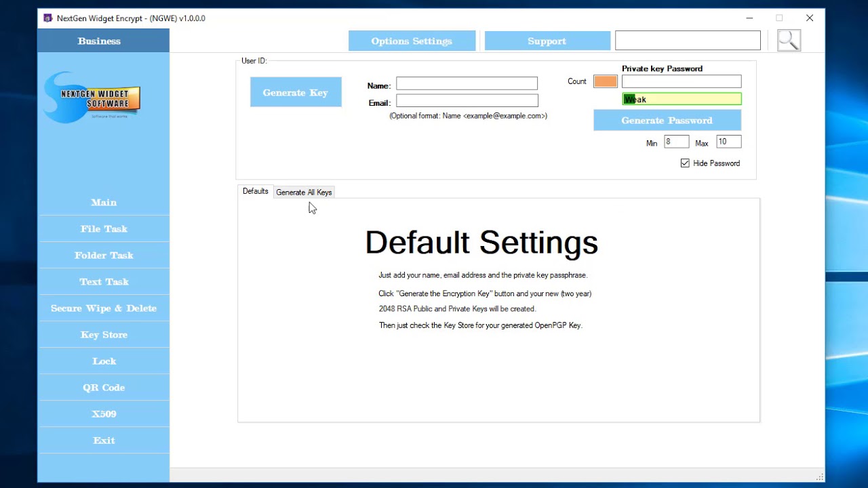The width and height of the screenshot is (868, 488).
Task: Select the Defaults tab
Action: (256, 191)
